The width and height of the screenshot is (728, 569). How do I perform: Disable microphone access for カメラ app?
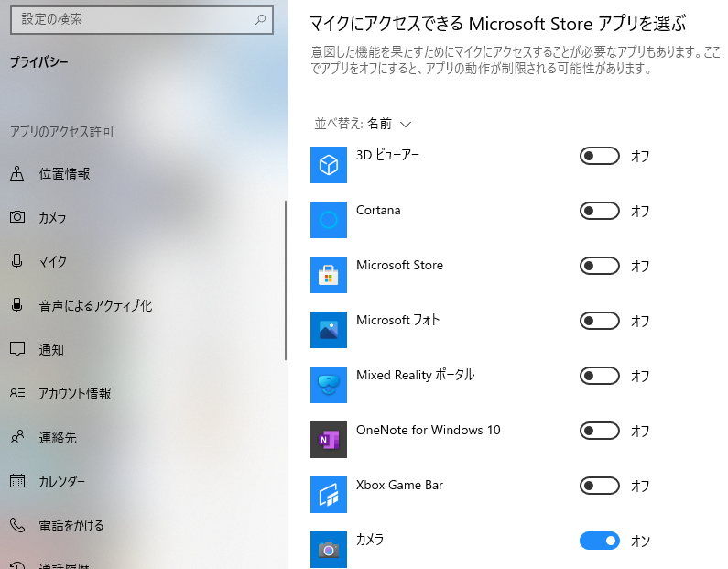[600, 541]
